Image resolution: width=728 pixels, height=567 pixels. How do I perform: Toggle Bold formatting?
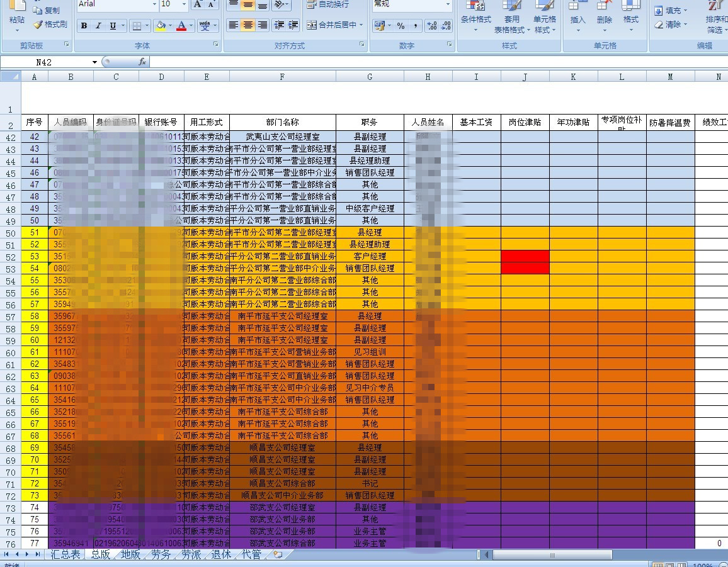coord(84,26)
